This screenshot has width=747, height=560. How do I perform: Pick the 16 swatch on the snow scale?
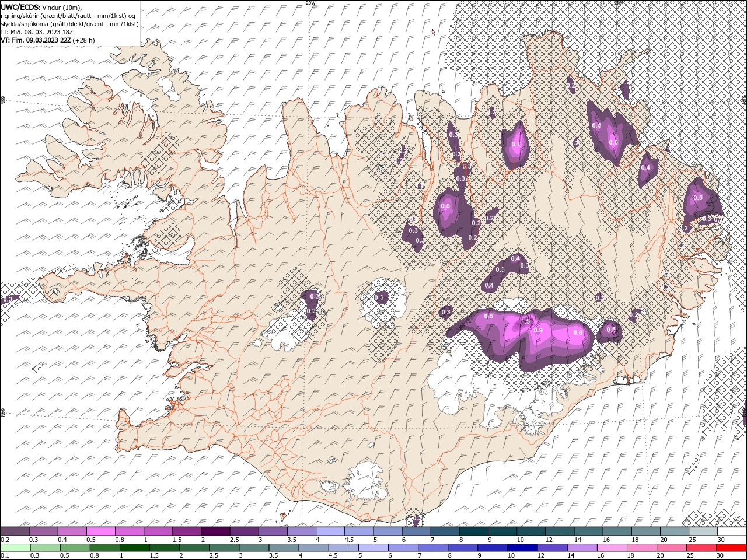616,531
